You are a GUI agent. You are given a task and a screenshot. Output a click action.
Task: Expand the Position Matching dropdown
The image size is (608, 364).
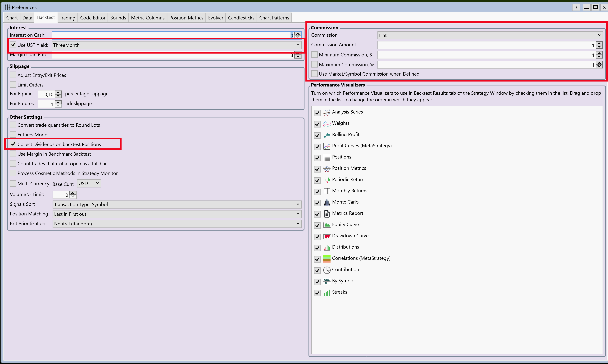point(177,214)
